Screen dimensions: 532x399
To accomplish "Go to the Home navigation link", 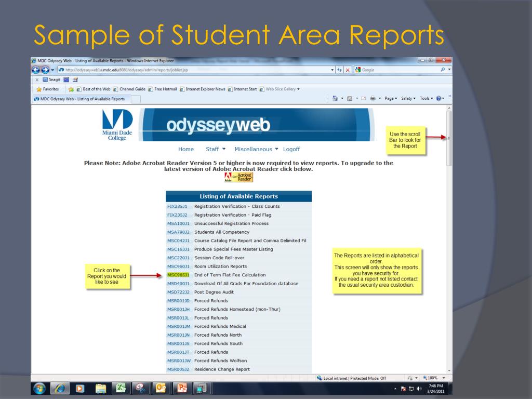I will coord(186,149).
